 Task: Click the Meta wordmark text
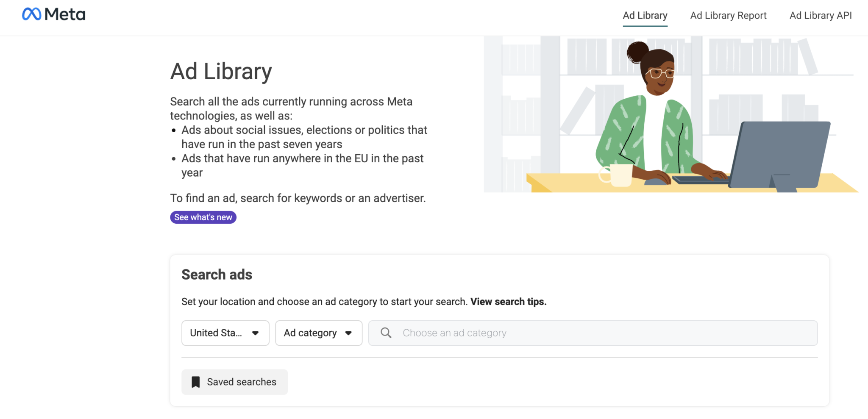coord(64,14)
